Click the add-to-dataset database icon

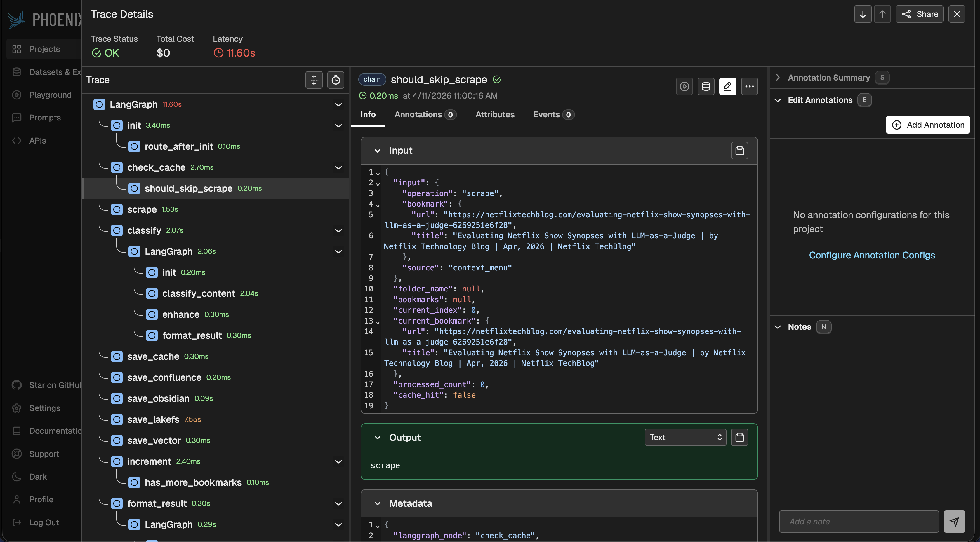point(706,86)
